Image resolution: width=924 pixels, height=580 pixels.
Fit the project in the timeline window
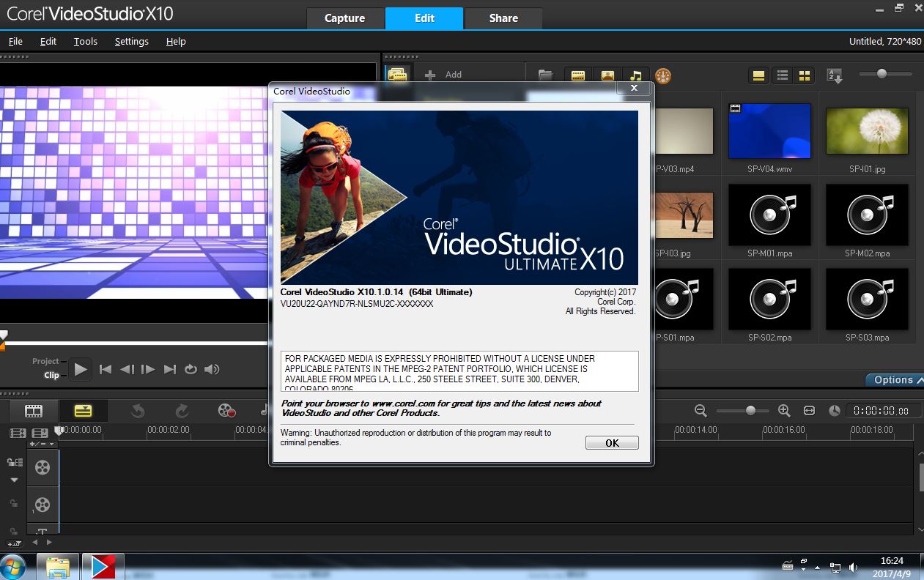point(809,411)
